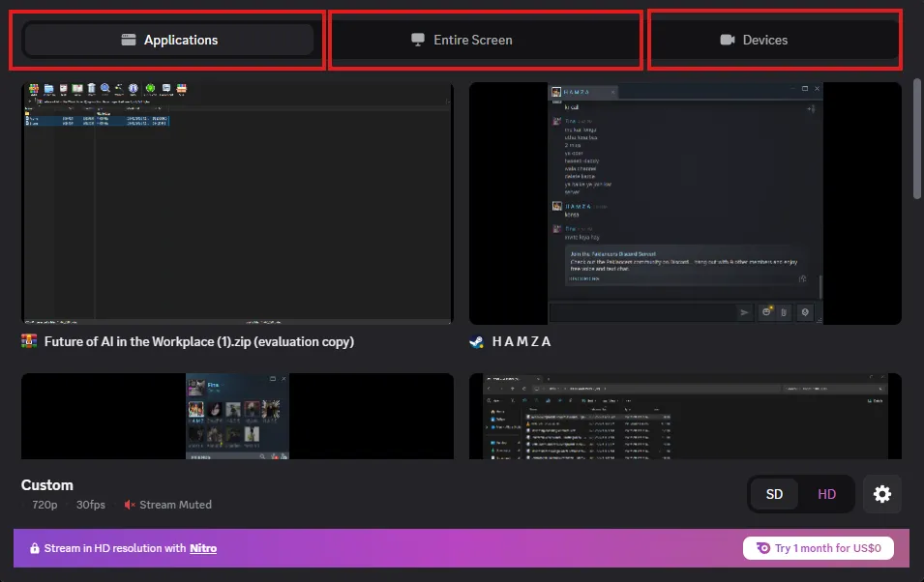Click the muted speaker icon
The width and height of the screenshot is (924, 582).
[x=130, y=505]
